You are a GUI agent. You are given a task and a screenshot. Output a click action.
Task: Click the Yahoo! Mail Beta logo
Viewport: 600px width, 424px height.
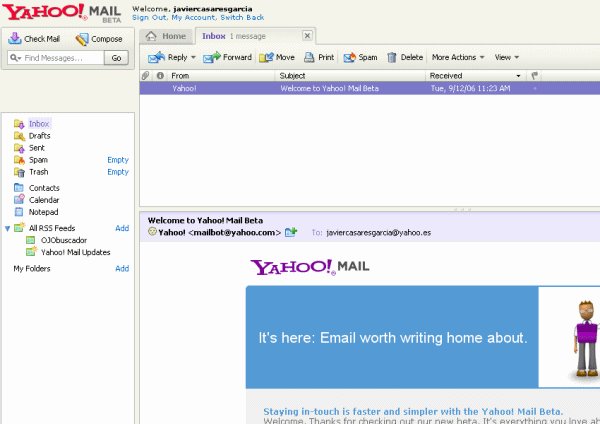coord(62,13)
